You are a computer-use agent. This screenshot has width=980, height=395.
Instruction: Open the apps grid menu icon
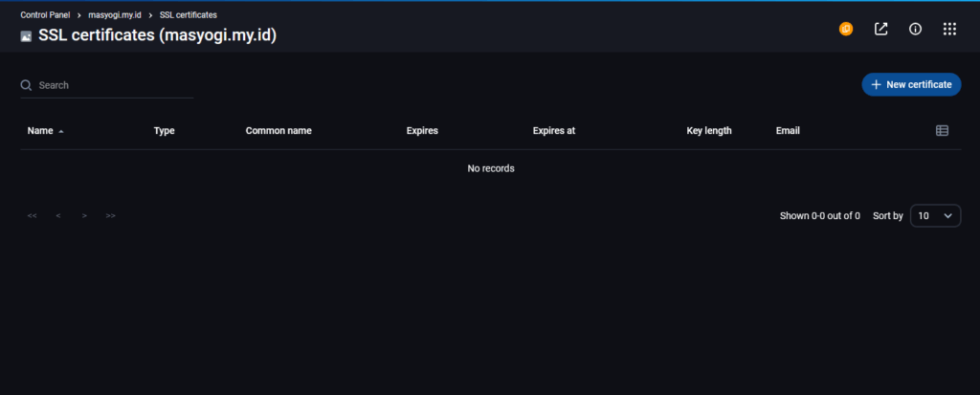tap(949, 29)
